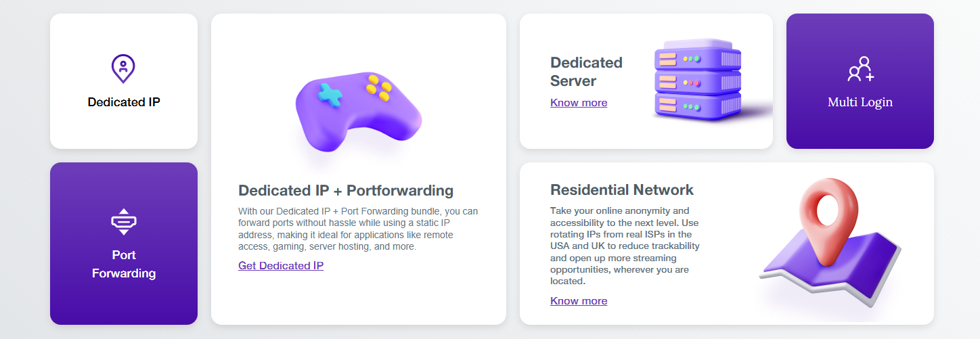Click the Residential Network heading
This screenshot has height=339, width=980.
click(x=622, y=189)
